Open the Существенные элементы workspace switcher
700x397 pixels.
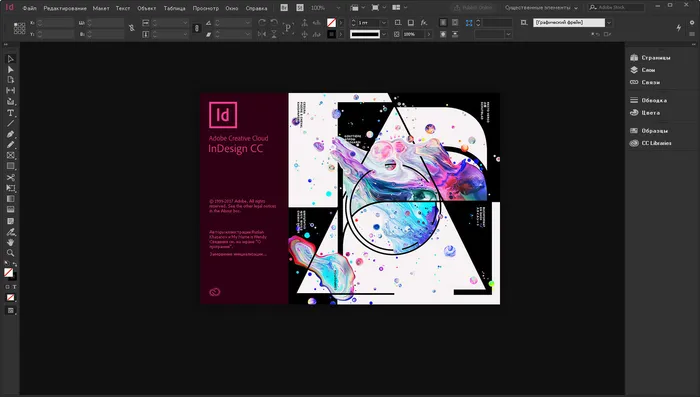click(x=541, y=8)
